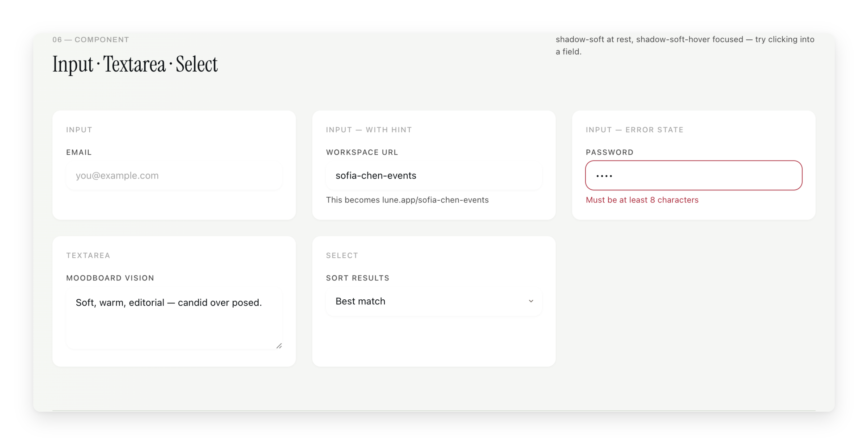Click into the Password error field

(x=693, y=175)
